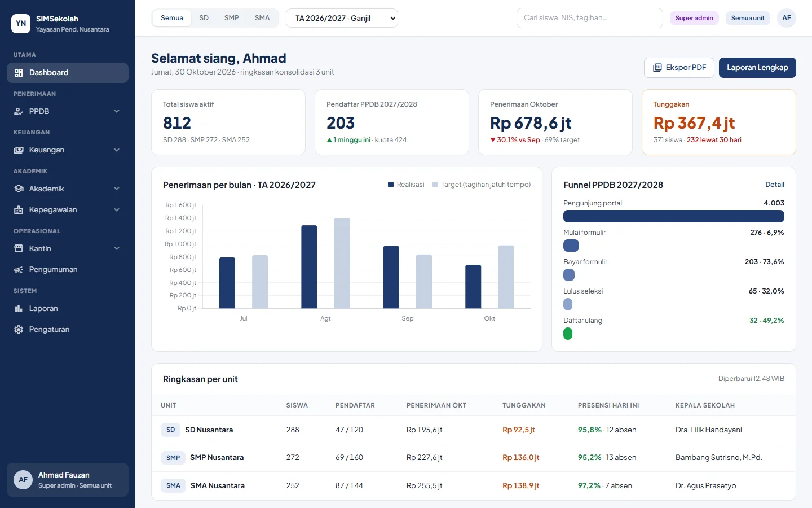The image size is (812, 508).
Task: Click the Pengaturan gear icon
Action: click(19, 330)
